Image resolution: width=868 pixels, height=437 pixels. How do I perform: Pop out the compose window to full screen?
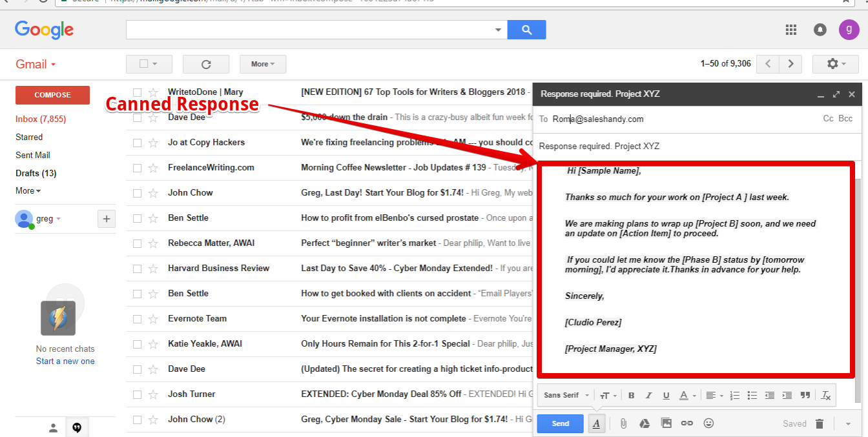coord(836,94)
